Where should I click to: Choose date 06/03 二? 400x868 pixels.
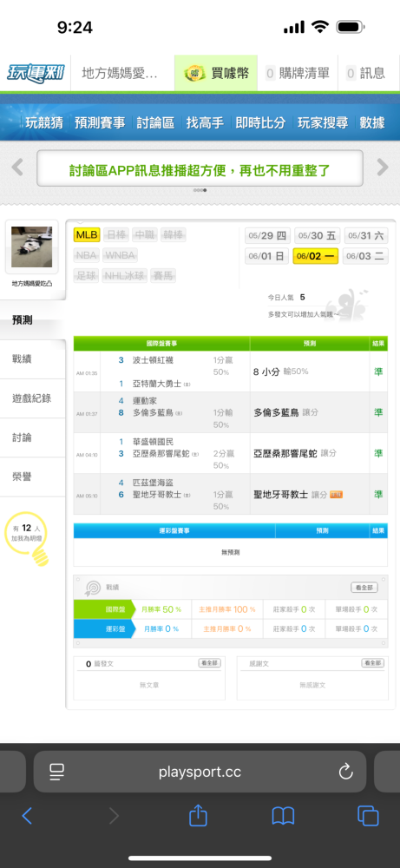365,256
